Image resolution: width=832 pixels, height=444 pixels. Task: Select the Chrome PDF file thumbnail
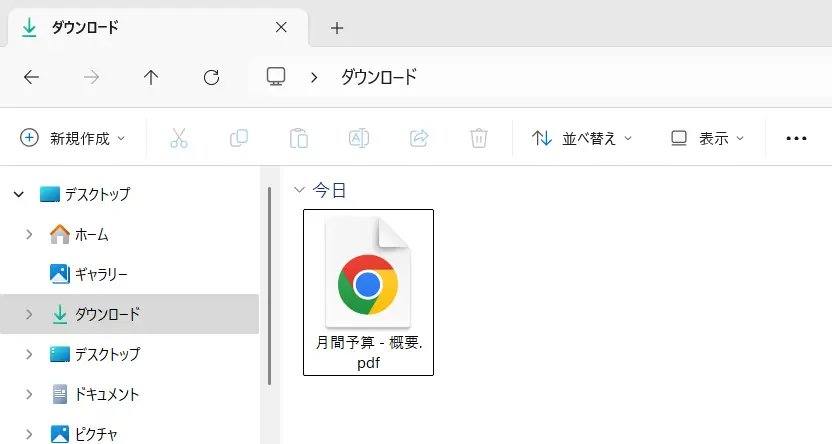point(368,272)
